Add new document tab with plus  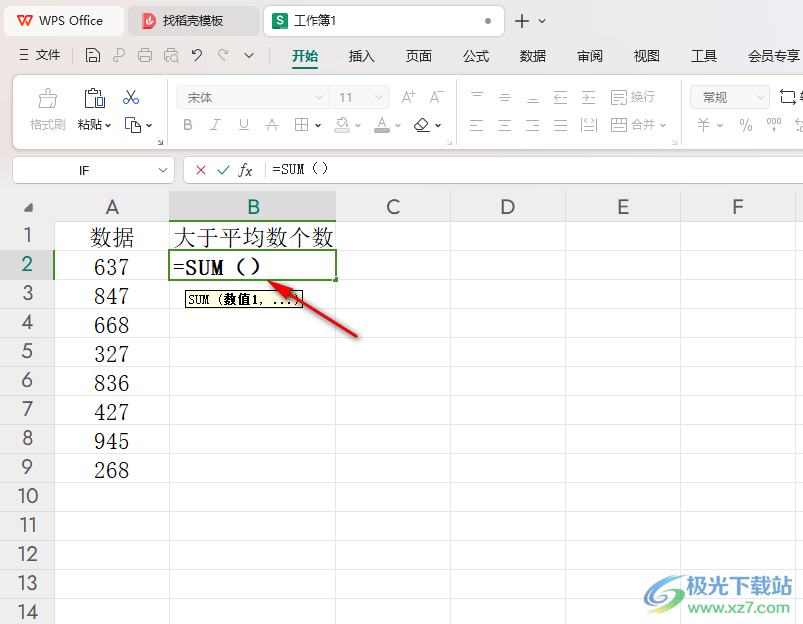pyautogui.click(x=522, y=21)
